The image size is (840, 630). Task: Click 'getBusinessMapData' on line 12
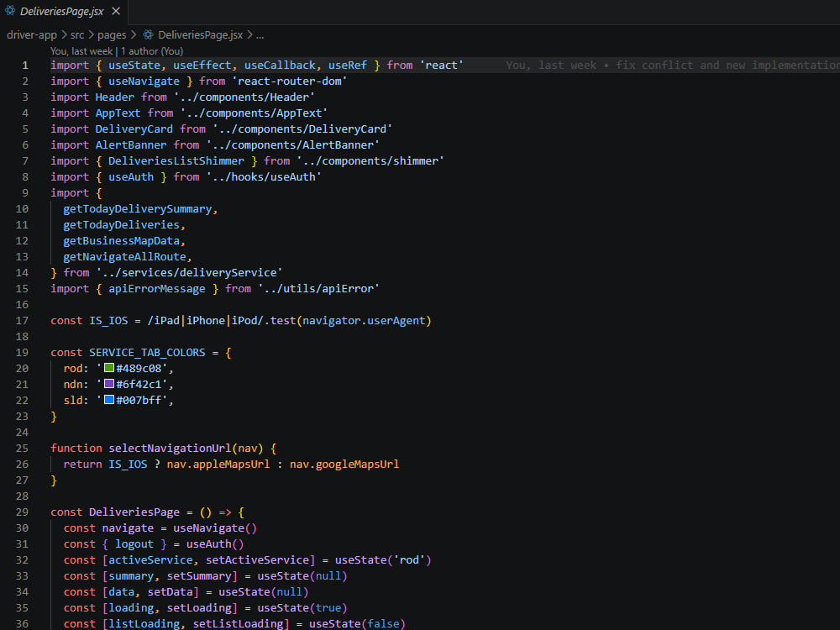point(121,241)
